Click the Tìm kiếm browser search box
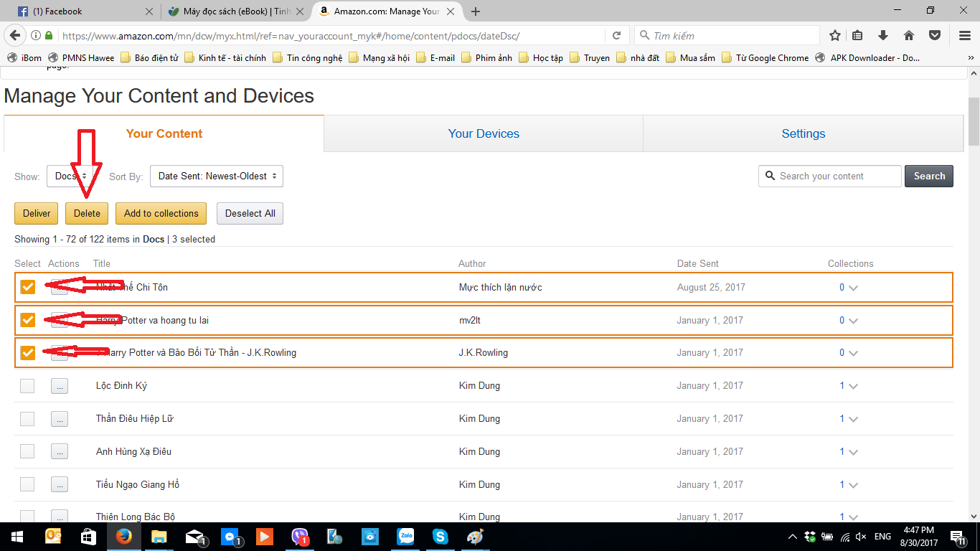 click(x=727, y=35)
